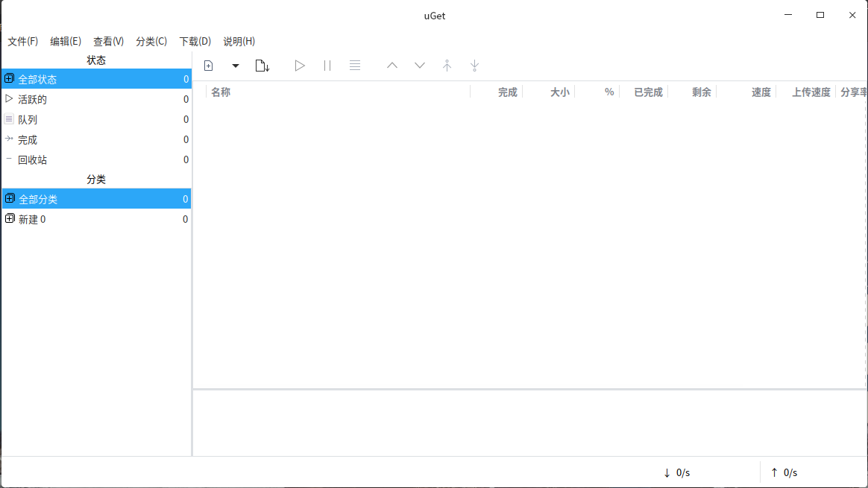Open a torrent or metalink file via toolbar icon
This screenshot has height=488, width=868.
262,66
